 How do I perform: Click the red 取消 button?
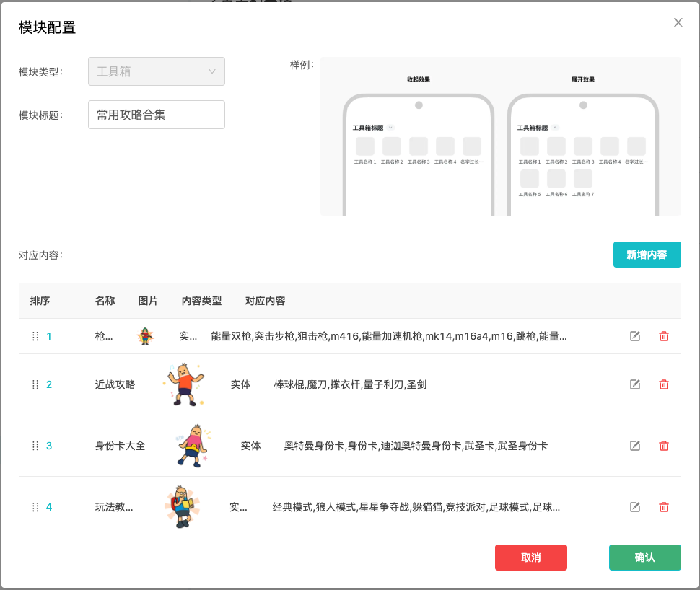tap(530, 558)
